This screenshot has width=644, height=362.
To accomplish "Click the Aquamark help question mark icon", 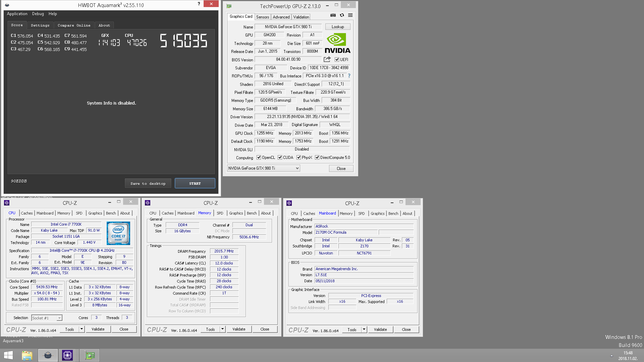I will point(199,4).
